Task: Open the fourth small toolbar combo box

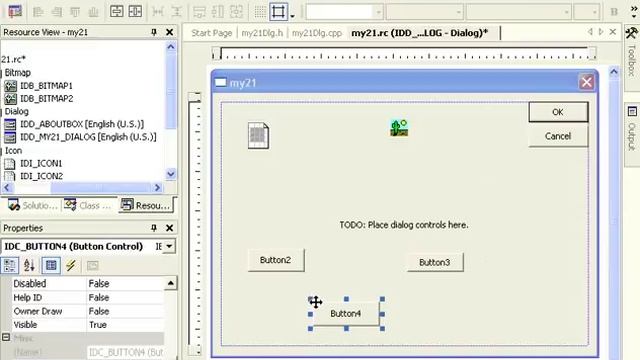Action: 594,12
